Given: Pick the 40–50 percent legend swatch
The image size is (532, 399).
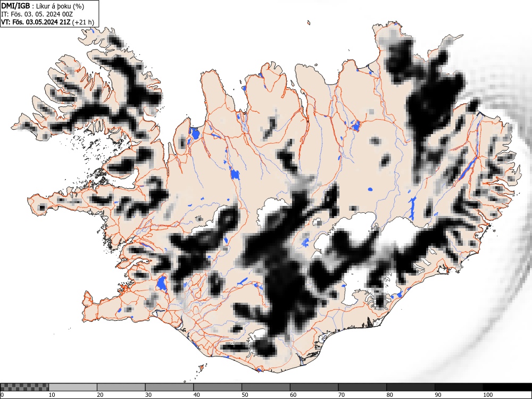Looking at the screenshot, I should click(218, 387).
